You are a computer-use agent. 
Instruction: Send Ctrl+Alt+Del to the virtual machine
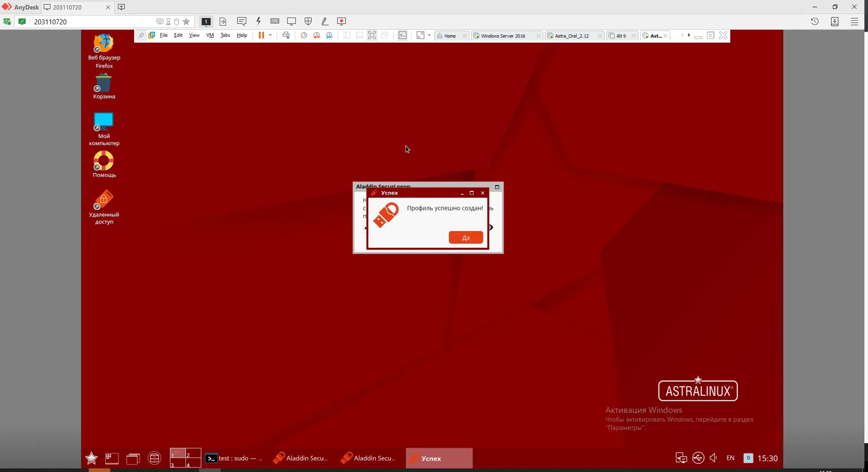pos(286,36)
